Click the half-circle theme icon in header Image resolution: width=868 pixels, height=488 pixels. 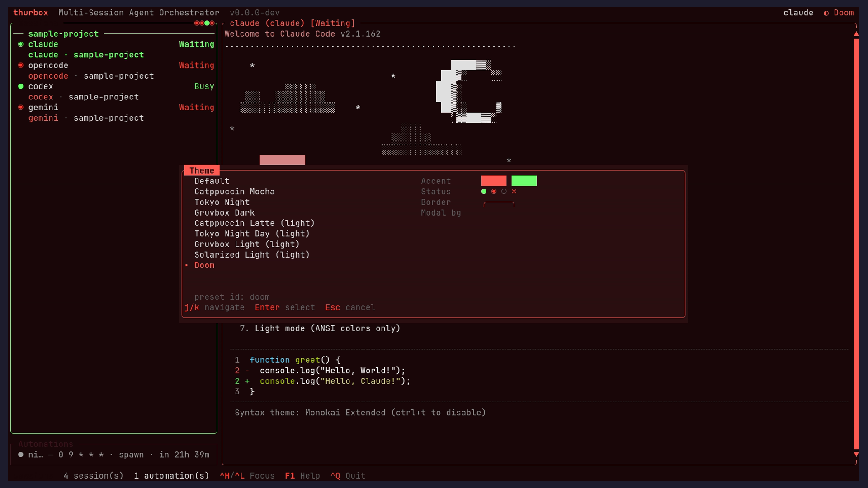point(826,13)
